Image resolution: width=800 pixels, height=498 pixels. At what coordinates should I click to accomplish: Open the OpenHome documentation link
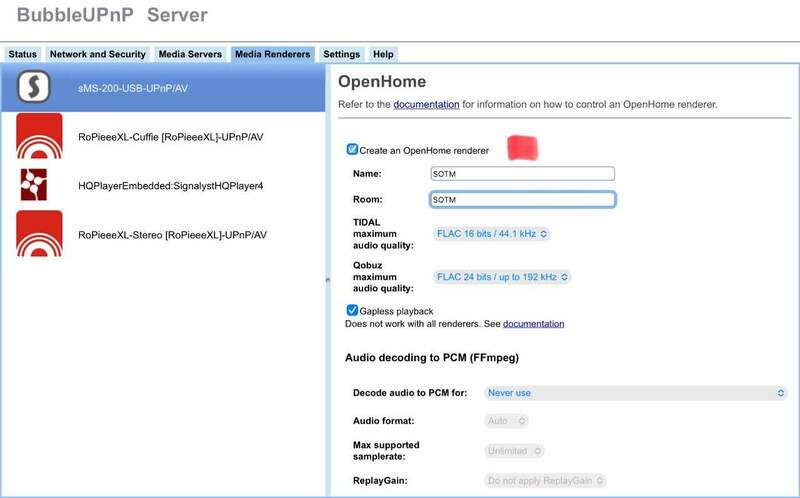(x=426, y=104)
